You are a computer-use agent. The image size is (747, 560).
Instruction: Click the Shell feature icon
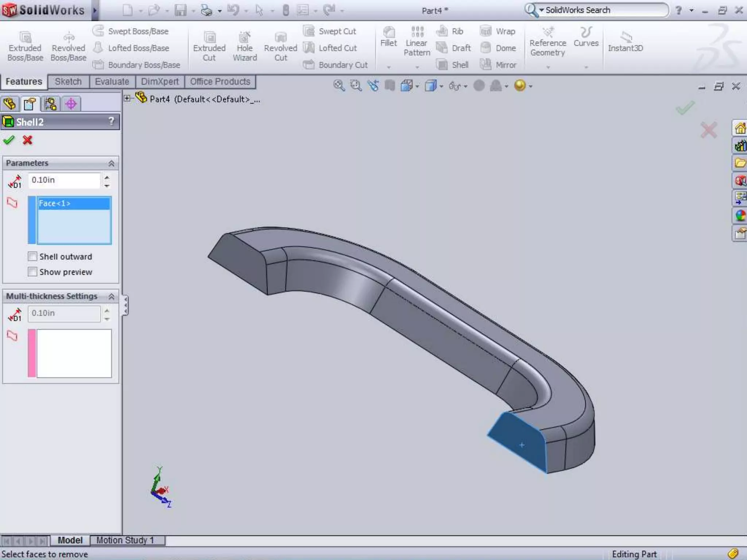click(442, 65)
